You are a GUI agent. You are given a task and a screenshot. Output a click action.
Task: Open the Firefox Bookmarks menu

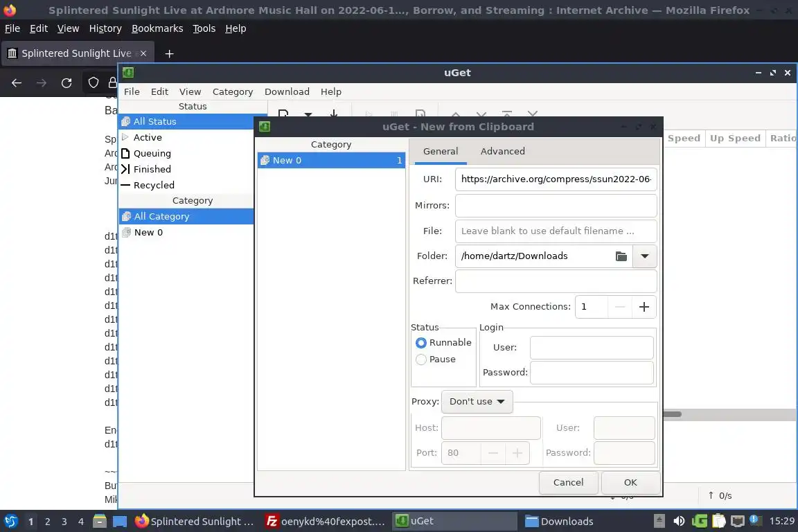tap(157, 28)
